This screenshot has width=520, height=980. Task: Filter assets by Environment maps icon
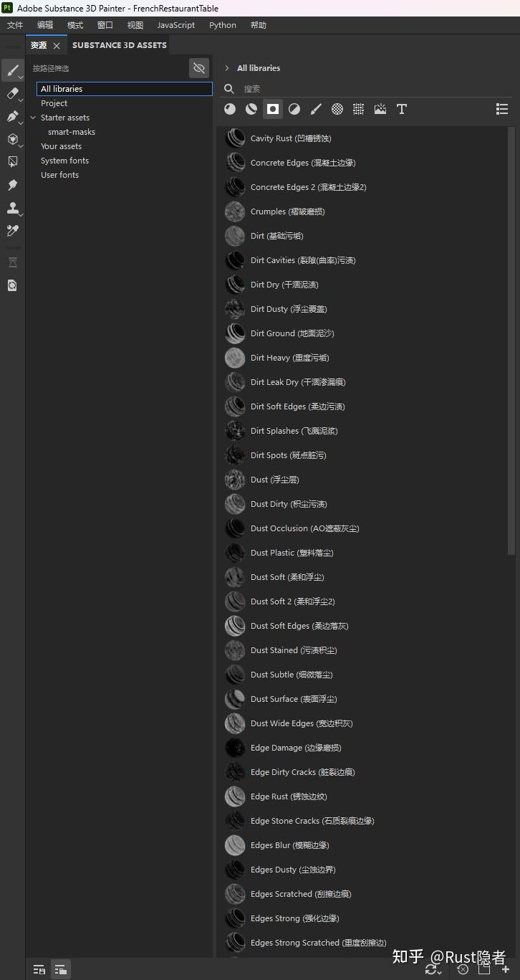[x=380, y=109]
